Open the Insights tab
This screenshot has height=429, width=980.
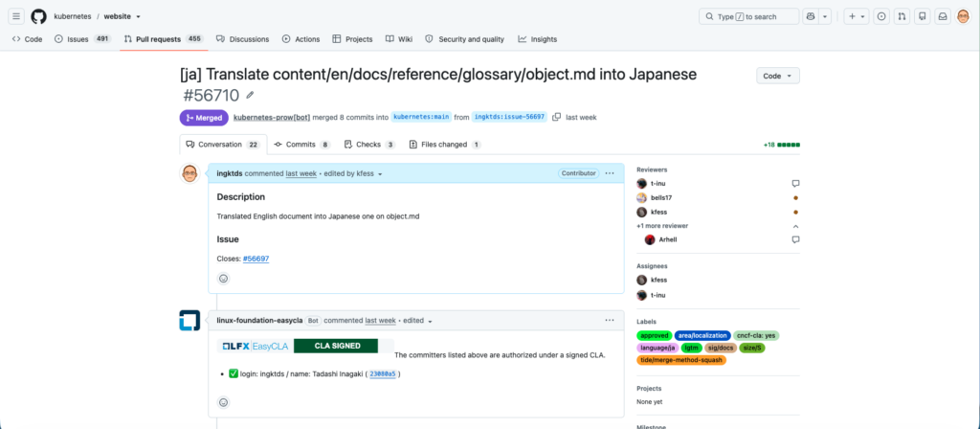(x=538, y=38)
